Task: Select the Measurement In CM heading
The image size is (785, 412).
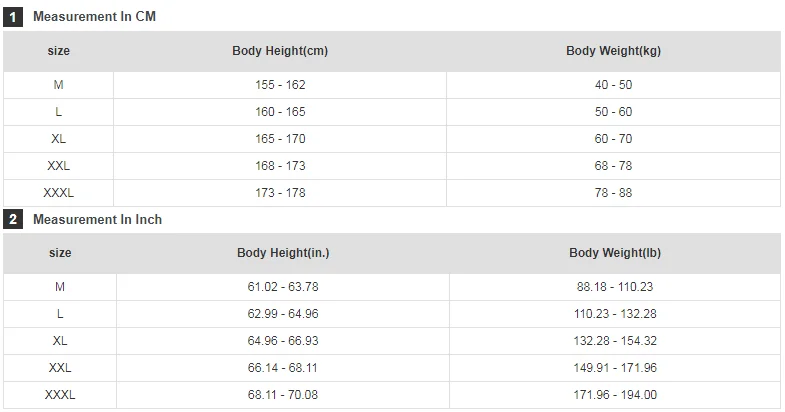Action: click(94, 17)
